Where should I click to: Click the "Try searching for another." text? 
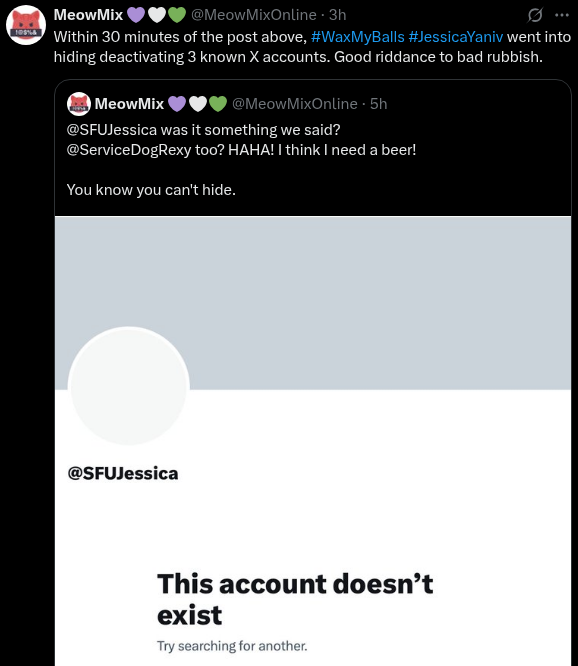pos(232,646)
